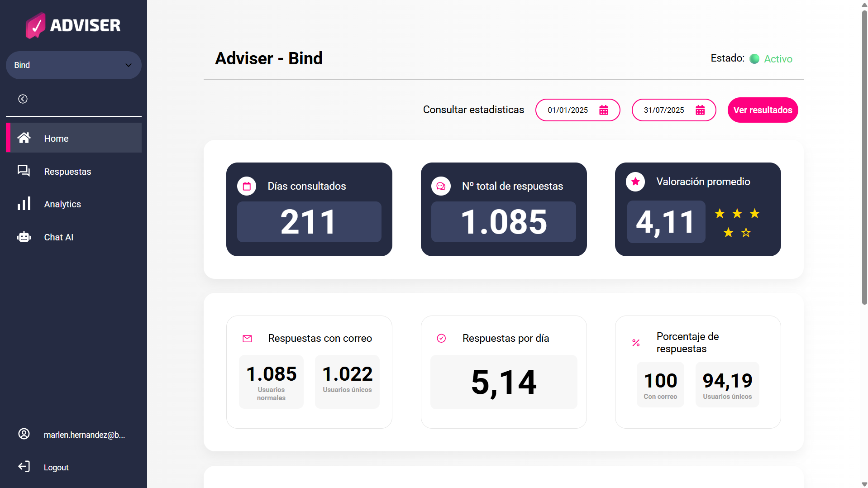Click the 1.022 Usuarios únicos figure
Image resolution: width=868 pixels, height=488 pixels.
tap(347, 374)
